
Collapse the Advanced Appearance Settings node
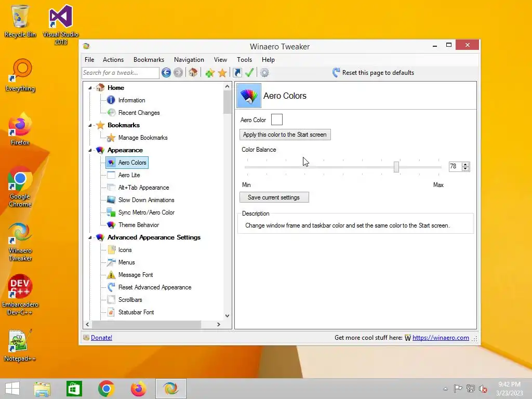click(x=90, y=237)
